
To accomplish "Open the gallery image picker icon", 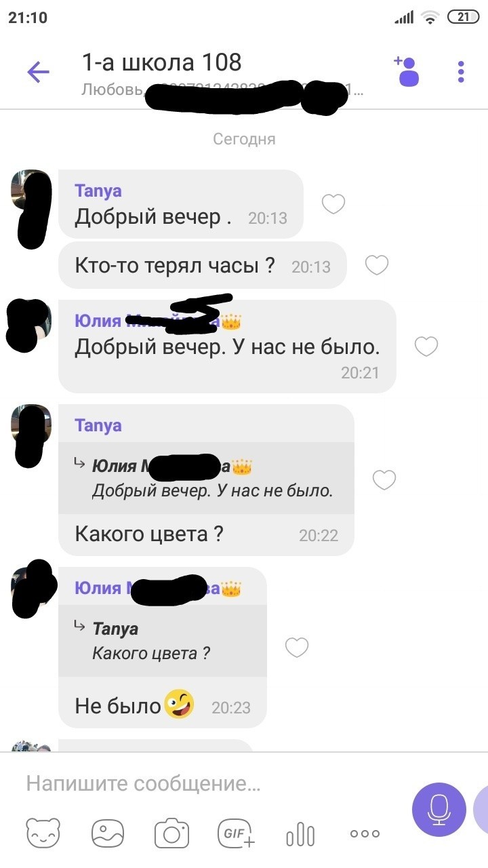I will click(108, 833).
